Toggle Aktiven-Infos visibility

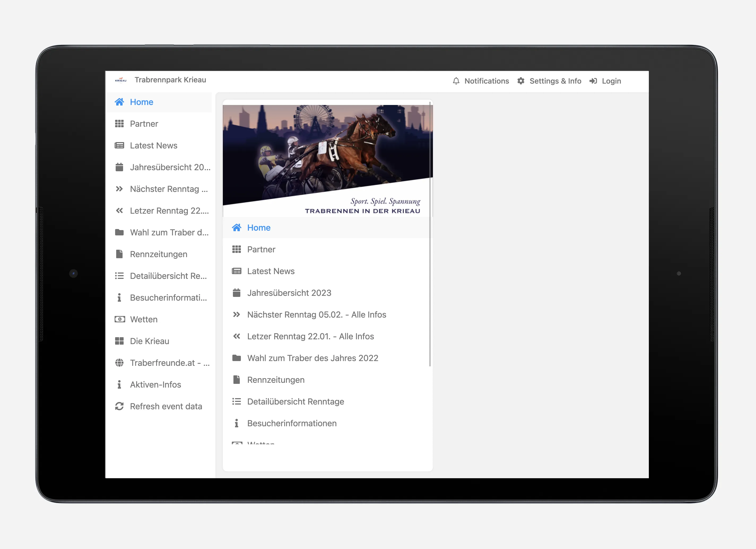(155, 384)
